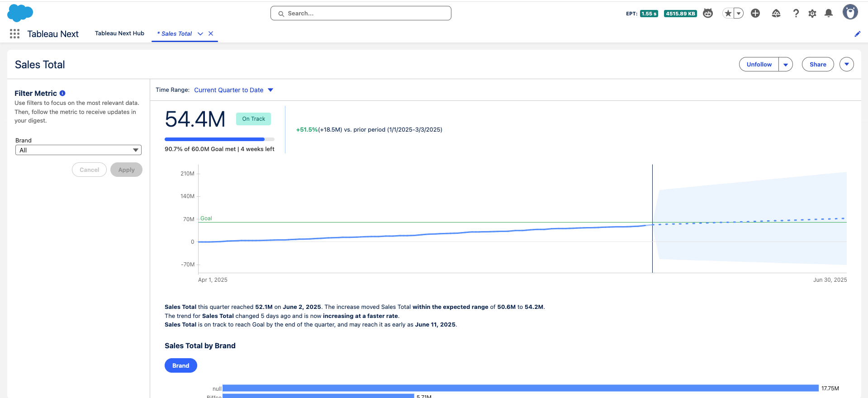Click the Trailhead guidance icon

pos(776,14)
